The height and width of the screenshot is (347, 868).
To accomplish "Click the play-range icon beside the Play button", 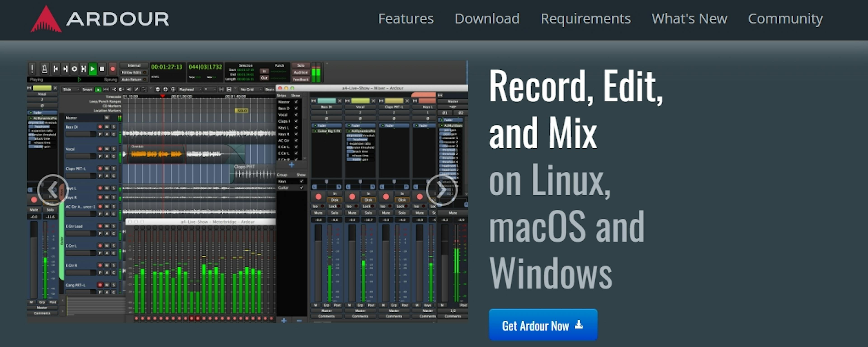I will coord(84,69).
